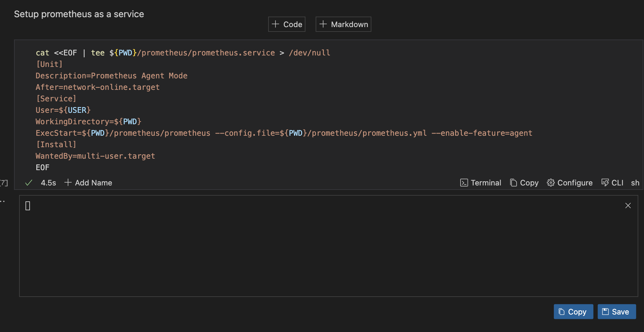The width and height of the screenshot is (644, 332).
Task: Open the cell in Terminal
Action: (x=481, y=183)
